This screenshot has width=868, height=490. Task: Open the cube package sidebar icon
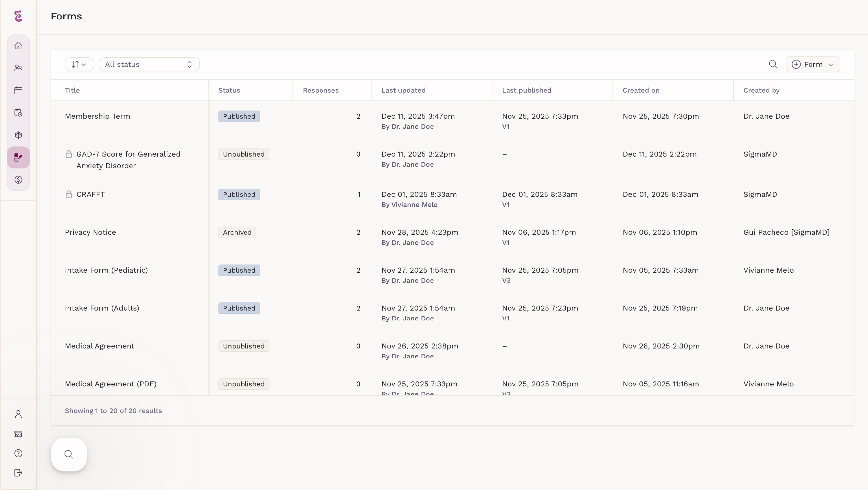coord(19,135)
